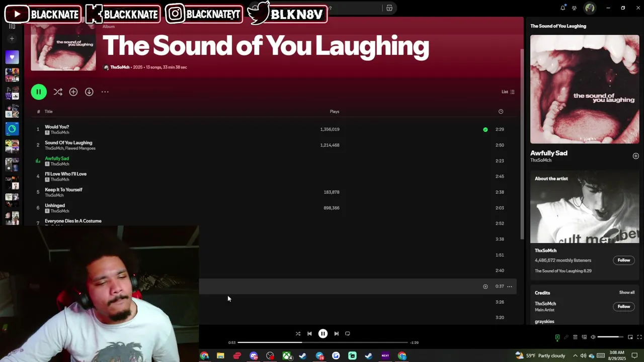Download the album with the arrow icon
The height and width of the screenshot is (362, 644).
tap(89, 92)
